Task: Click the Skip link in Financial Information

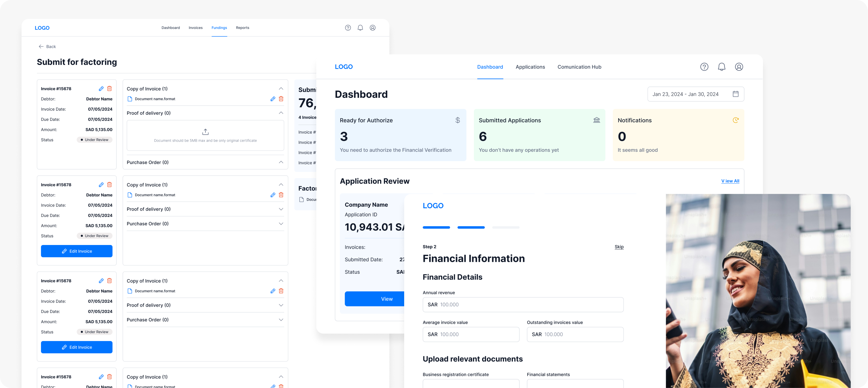Action: tap(619, 247)
